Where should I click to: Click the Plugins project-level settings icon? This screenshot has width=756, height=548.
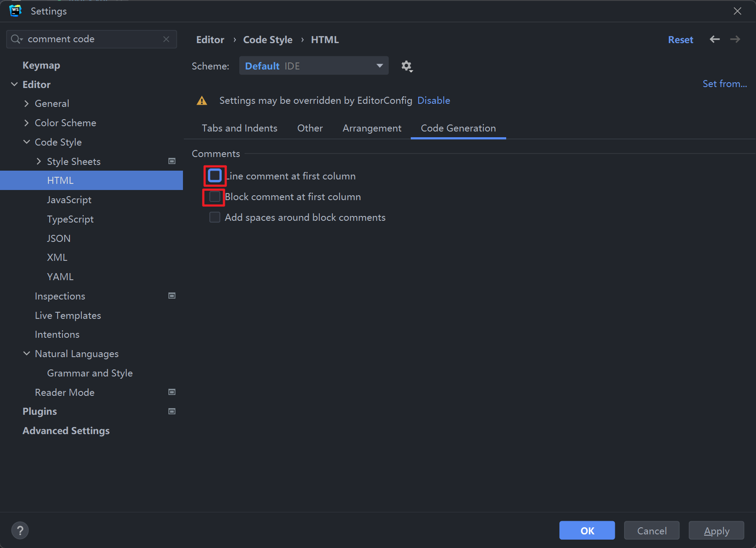172,412
